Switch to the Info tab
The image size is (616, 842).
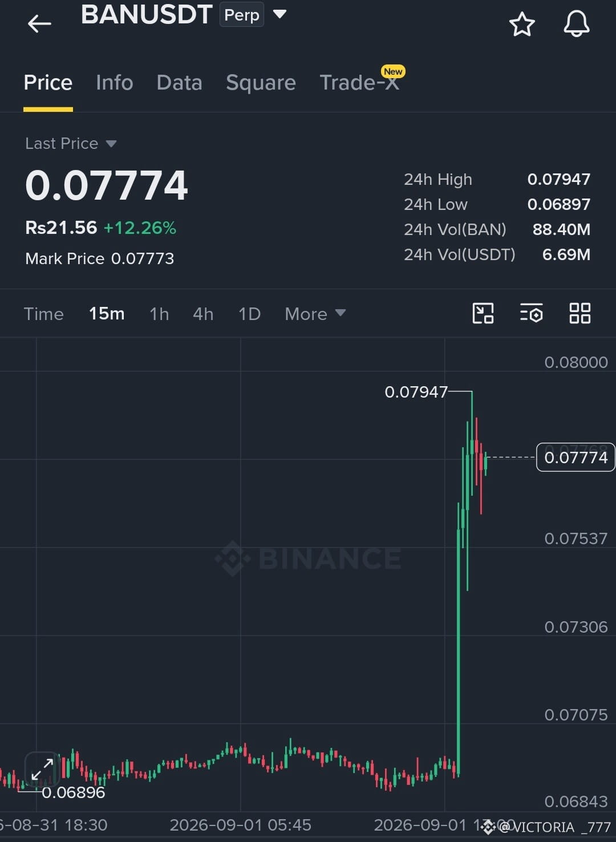pos(114,83)
